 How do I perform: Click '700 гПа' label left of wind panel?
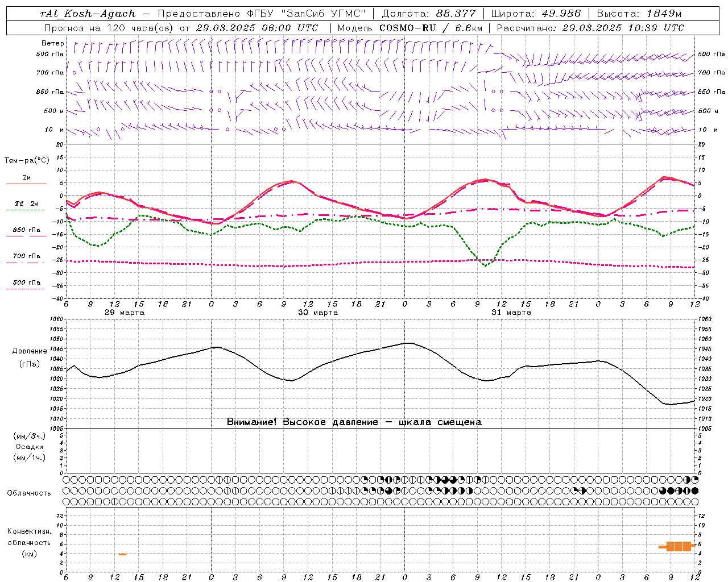click(x=50, y=73)
